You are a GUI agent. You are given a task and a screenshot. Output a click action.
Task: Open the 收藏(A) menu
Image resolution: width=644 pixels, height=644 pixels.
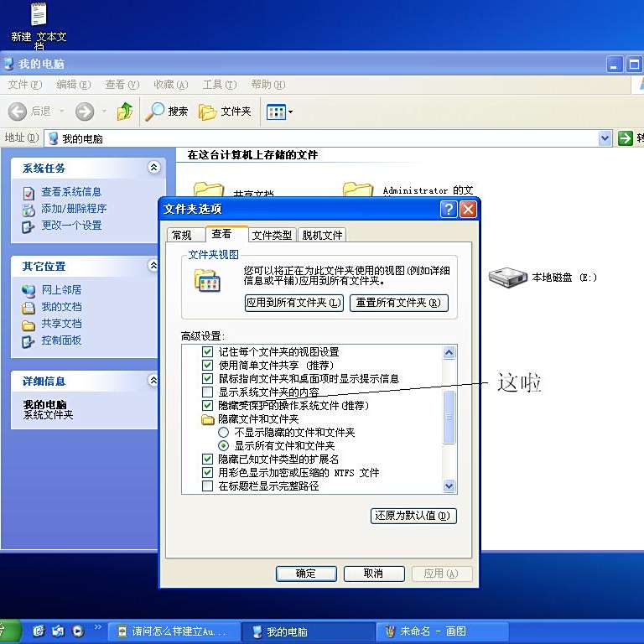(171, 85)
